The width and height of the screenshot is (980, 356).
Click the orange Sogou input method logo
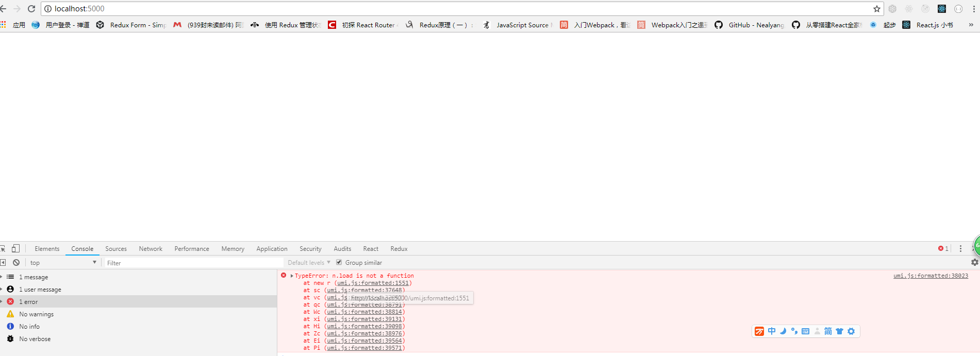(759, 331)
